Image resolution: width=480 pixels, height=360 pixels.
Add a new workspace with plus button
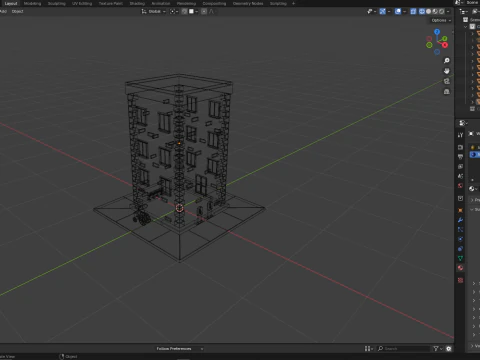[293, 3]
